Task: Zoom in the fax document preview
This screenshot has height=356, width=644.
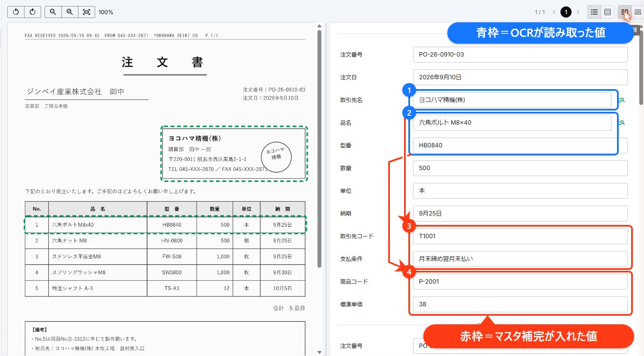Action: point(70,12)
